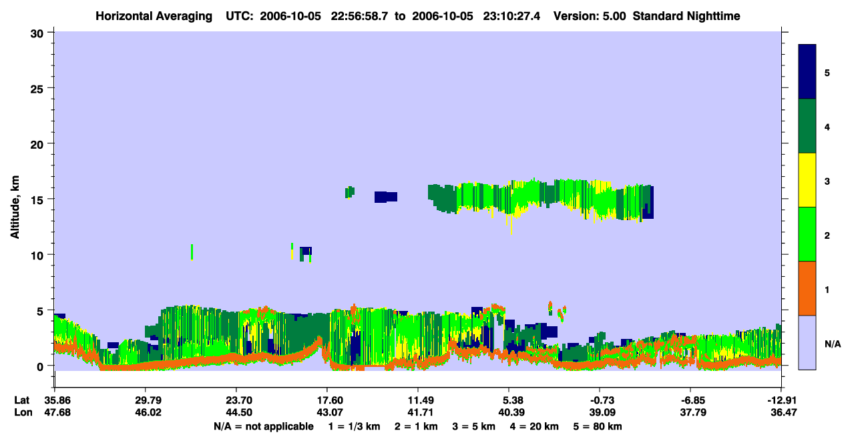Click the dark green level 4 color swatch
Image resolution: width=868 pixels, height=445 pixels.
click(807, 125)
